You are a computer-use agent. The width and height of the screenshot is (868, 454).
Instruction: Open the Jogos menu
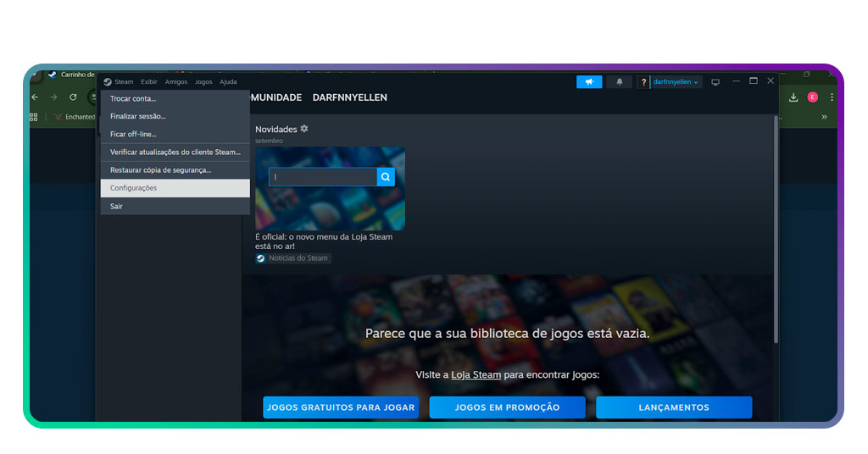pyautogui.click(x=203, y=82)
